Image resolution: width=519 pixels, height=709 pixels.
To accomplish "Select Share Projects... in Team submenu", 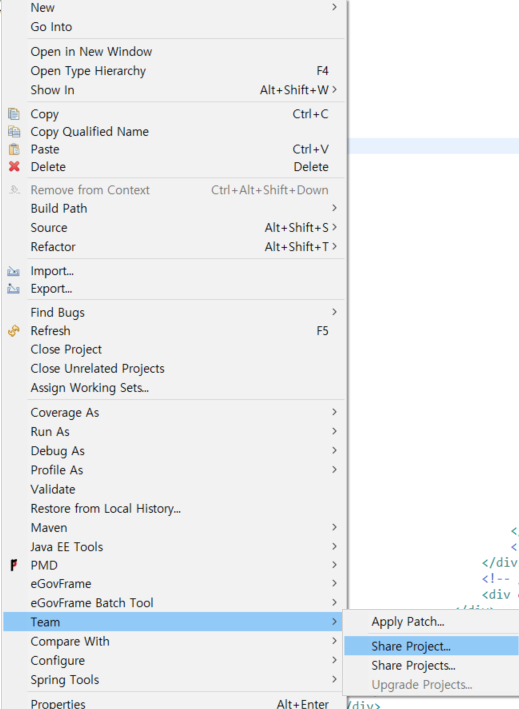I will [x=431, y=666].
